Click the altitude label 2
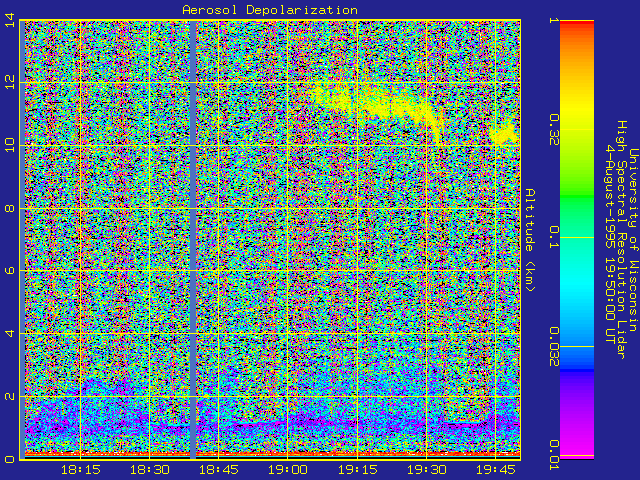Screen dimensions: 640x480 10,396
